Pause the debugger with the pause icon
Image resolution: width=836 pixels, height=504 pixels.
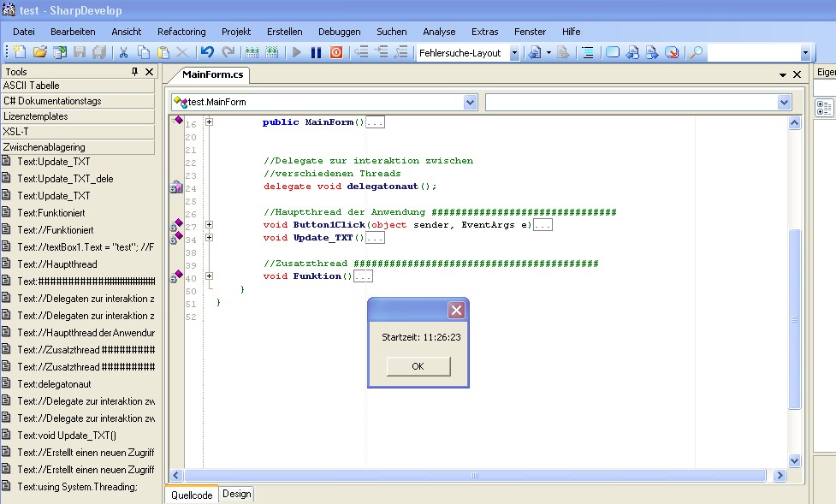coord(316,53)
